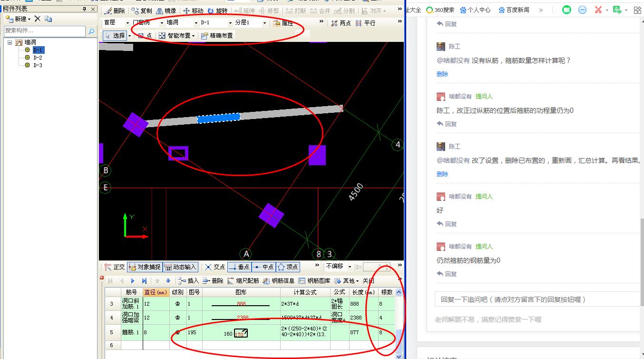Select the 平行 axis tool

(365, 23)
